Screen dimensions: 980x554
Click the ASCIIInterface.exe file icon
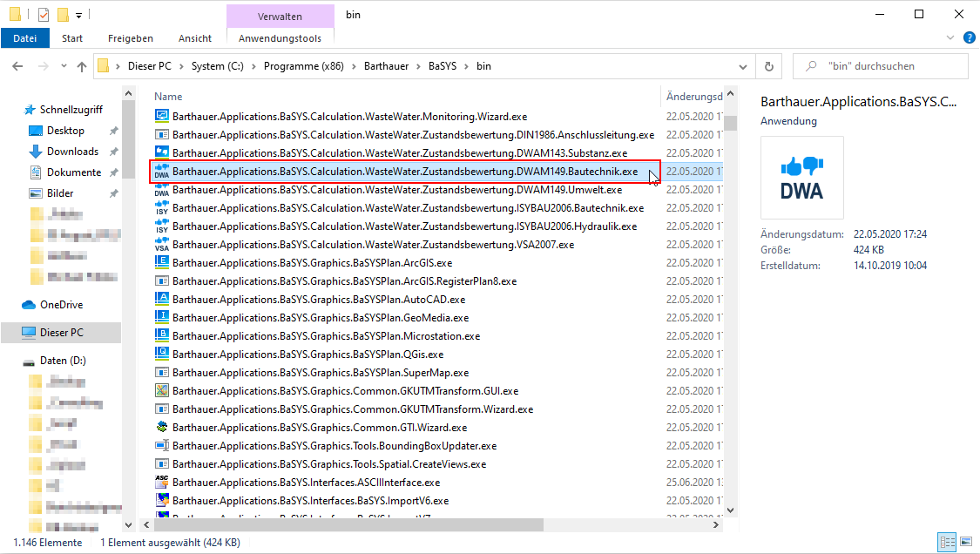pyautogui.click(x=161, y=482)
